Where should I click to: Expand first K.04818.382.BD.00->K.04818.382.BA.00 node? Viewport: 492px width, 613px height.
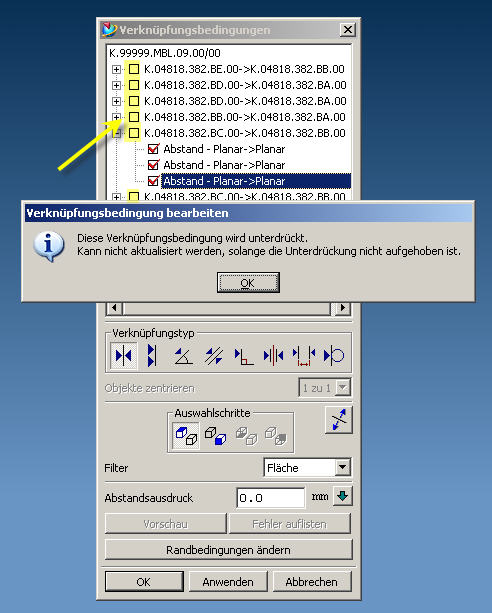116,85
